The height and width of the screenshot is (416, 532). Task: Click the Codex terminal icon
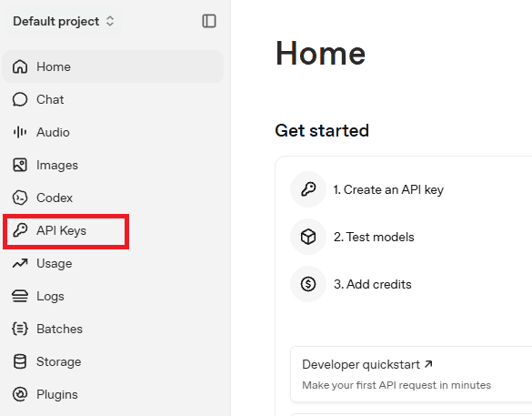[20, 198]
